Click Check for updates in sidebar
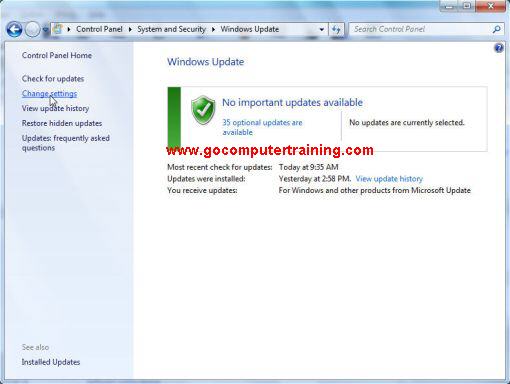510x384 pixels. coord(53,79)
